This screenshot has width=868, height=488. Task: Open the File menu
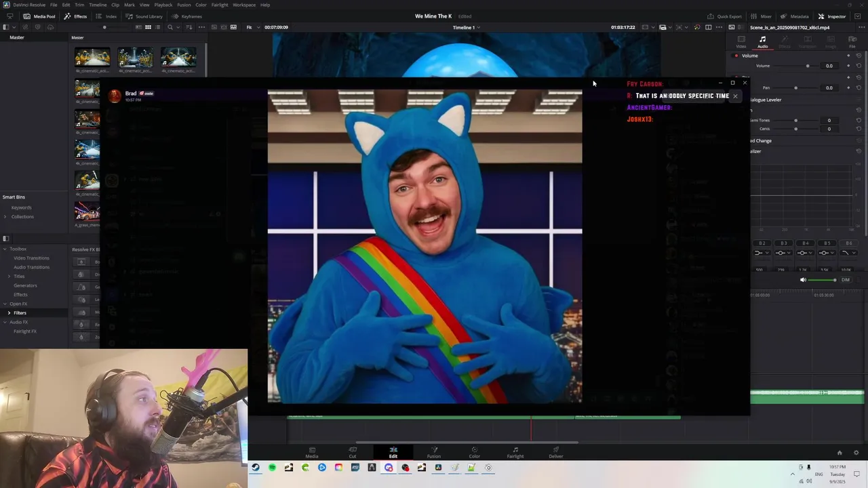[x=54, y=5]
